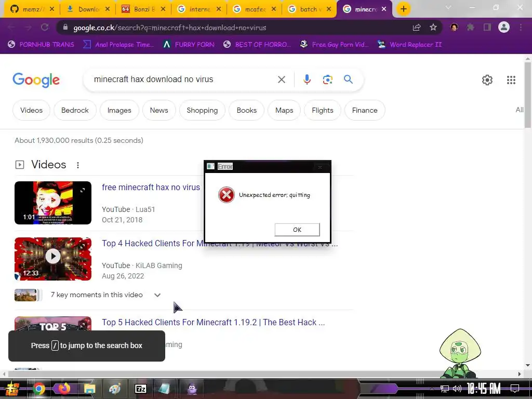Filter results by Shopping
The width and height of the screenshot is (532, 399).
click(x=202, y=110)
